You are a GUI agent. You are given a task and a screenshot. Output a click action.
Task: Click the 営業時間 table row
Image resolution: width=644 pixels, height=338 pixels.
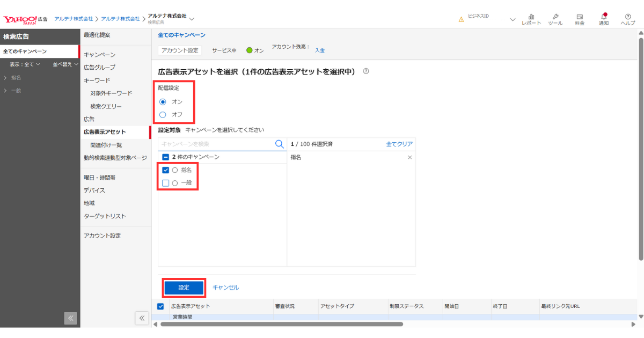[x=393, y=317]
